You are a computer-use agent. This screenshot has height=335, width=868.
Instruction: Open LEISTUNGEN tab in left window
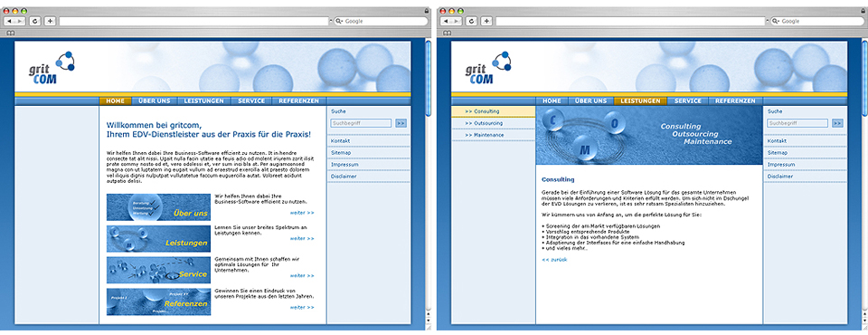coord(203,100)
